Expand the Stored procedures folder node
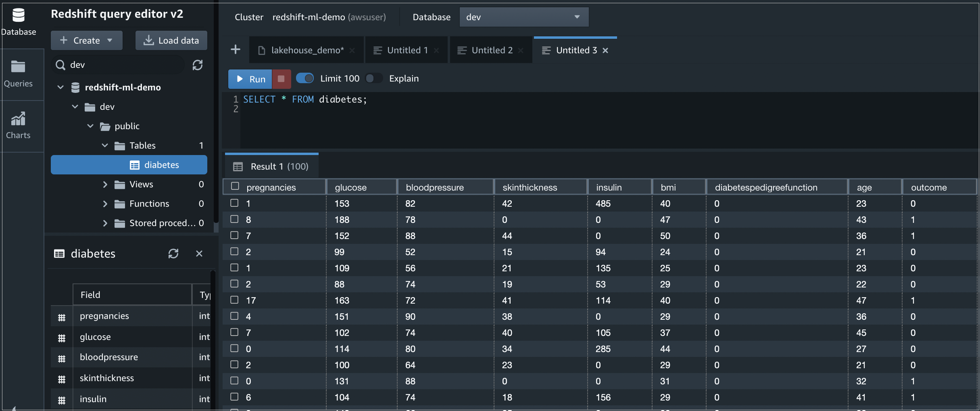Image resolution: width=980 pixels, height=411 pixels. pyautogui.click(x=105, y=223)
